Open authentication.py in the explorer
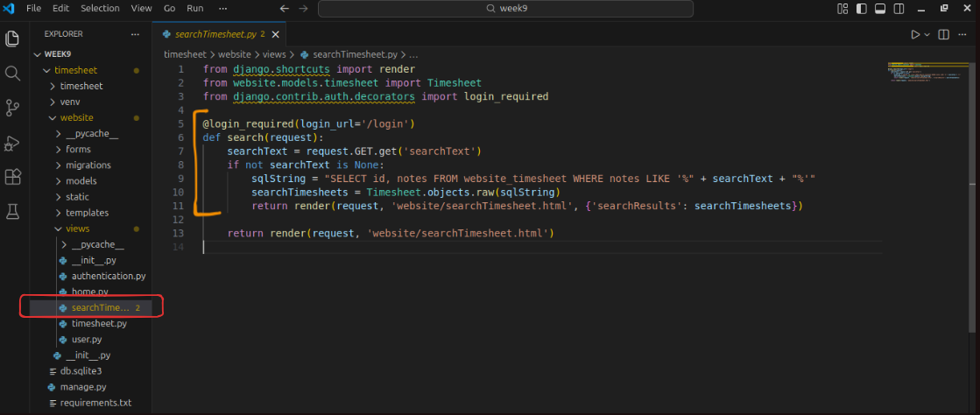The height and width of the screenshot is (415, 980). [x=108, y=276]
